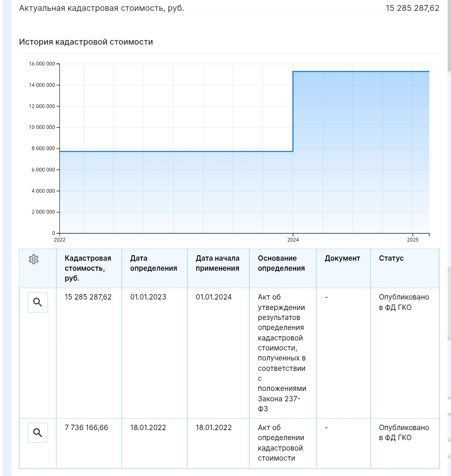Click the Статус column header

tap(391, 258)
